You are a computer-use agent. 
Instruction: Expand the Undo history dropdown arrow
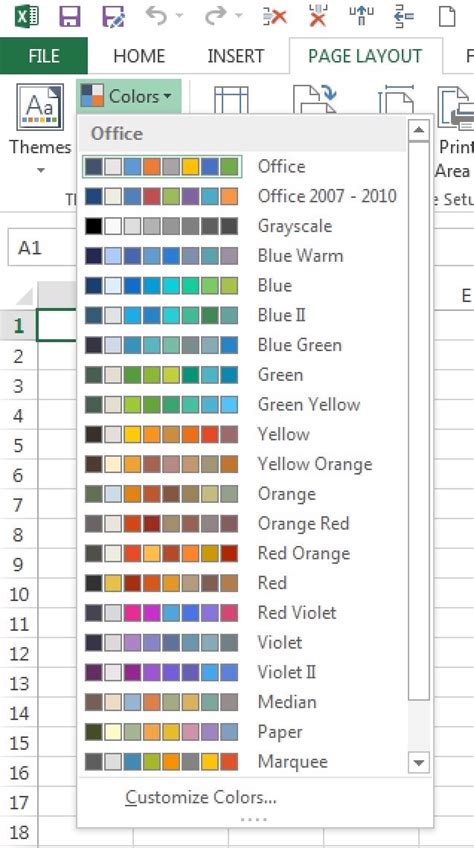pos(179,17)
